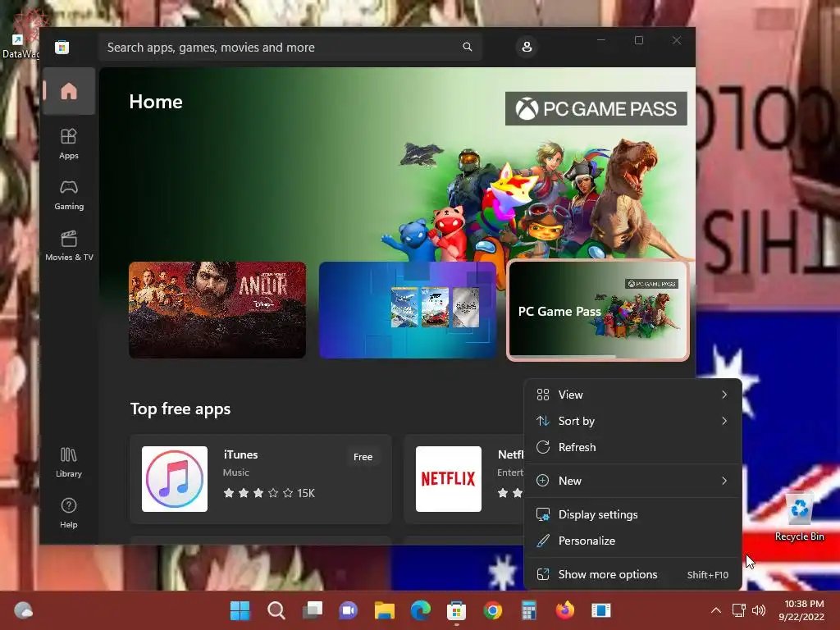Open the Windows Start button
Screen dimensions: 840x630
[x=240, y=610]
